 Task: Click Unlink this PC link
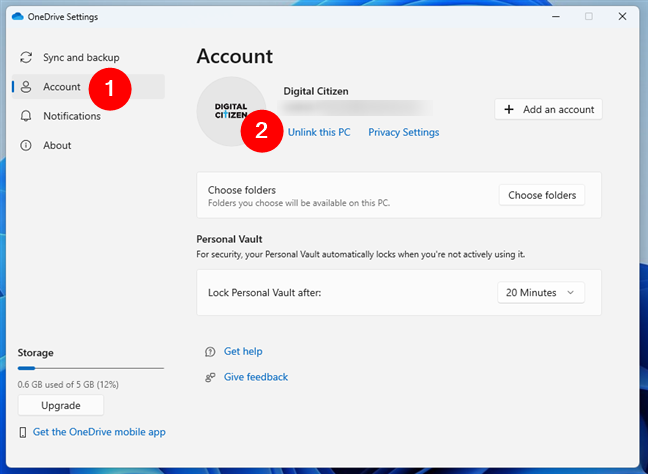pyautogui.click(x=319, y=132)
